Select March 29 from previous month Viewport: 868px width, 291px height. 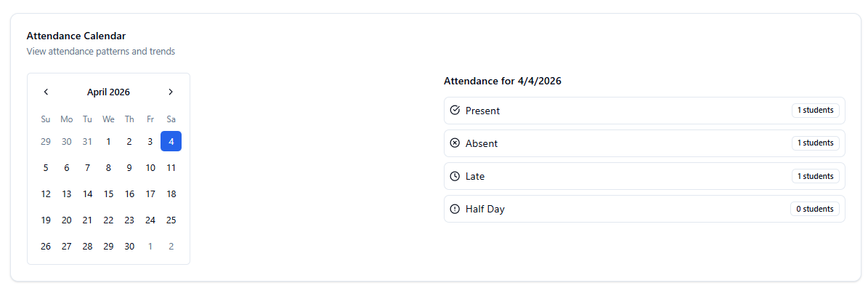point(46,141)
